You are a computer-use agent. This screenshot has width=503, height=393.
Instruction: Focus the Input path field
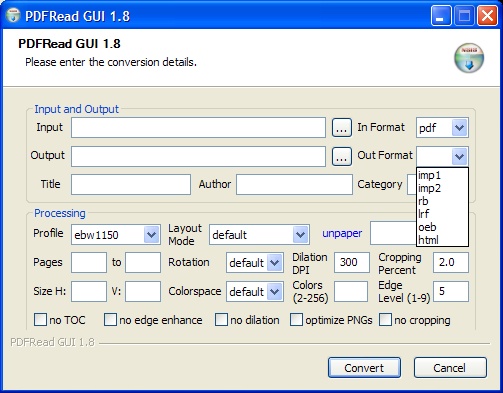pos(198,127)
